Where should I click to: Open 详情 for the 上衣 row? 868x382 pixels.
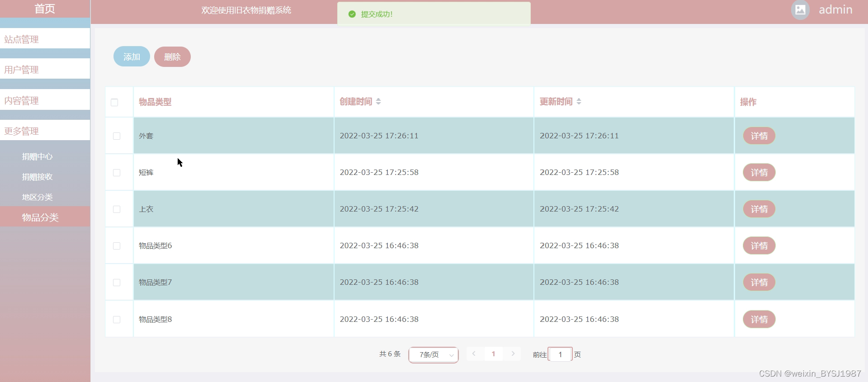[x=759, y=209]
